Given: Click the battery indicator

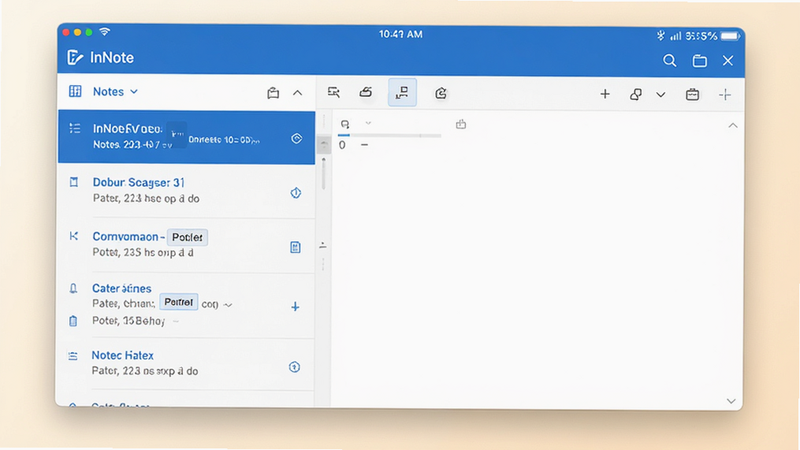Looking at the screenshot, I should tap(730, 36).
